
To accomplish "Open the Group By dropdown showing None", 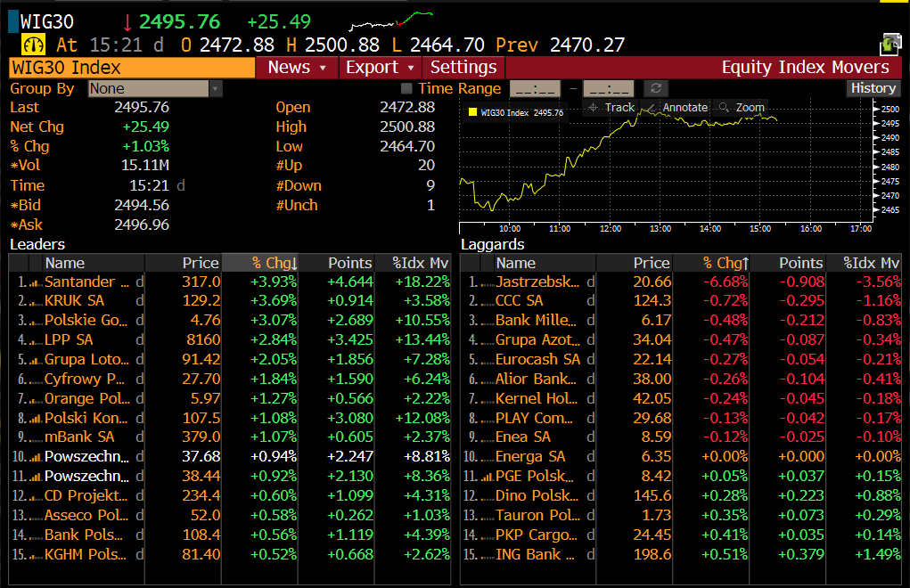I will point(155,88).
